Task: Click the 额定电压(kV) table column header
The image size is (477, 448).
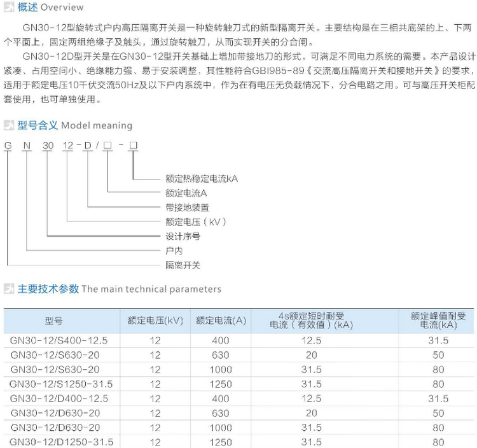Action: click(x=155, y=321)
